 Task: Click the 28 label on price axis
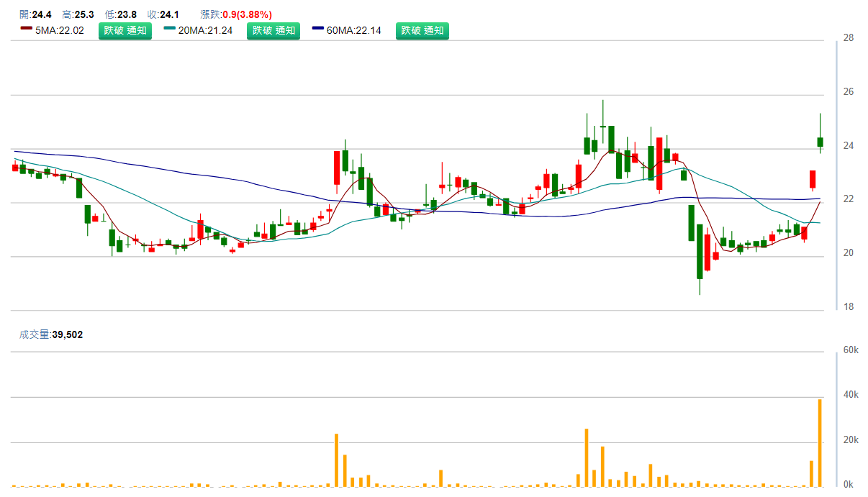coord(849,38)
